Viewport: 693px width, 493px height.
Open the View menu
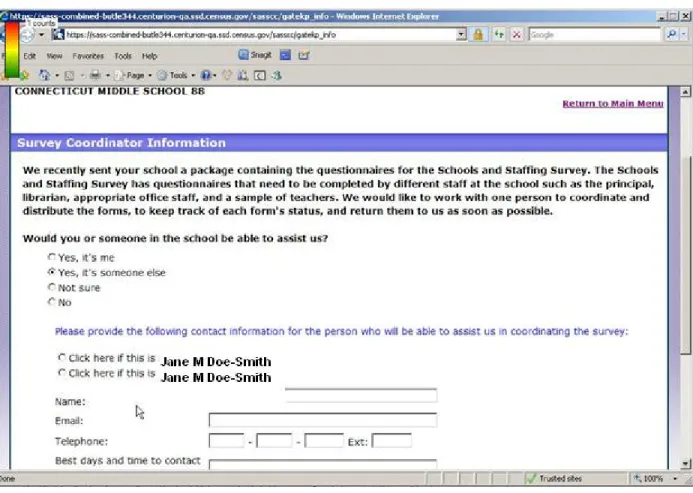54,56
